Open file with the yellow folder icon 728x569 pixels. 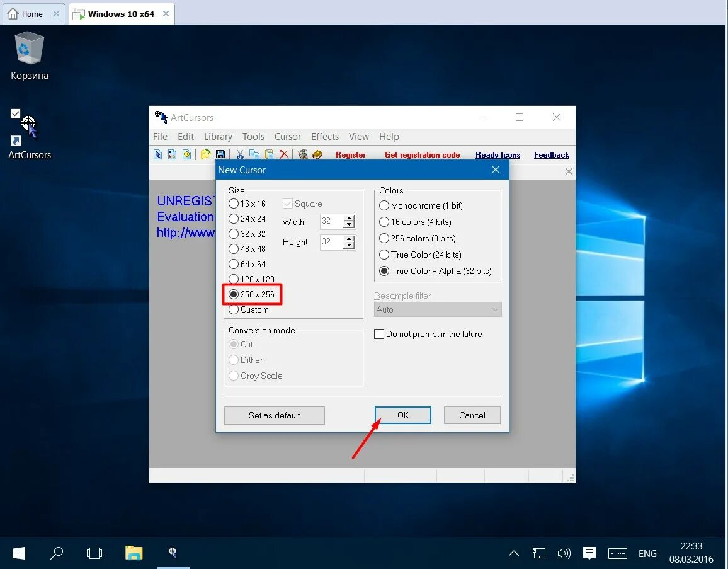point(206,154)
